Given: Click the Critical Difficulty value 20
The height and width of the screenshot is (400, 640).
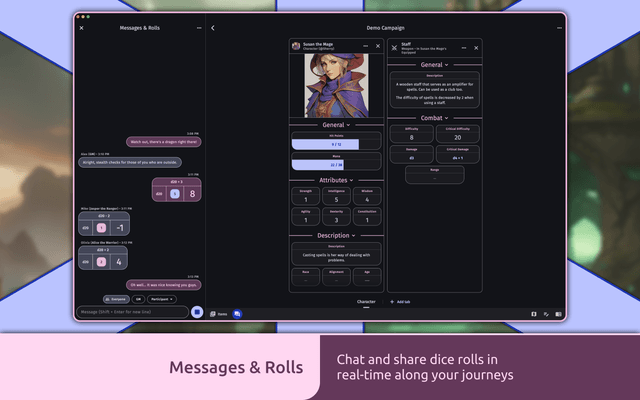Looking at the screenshot, I should coord(458,137).
